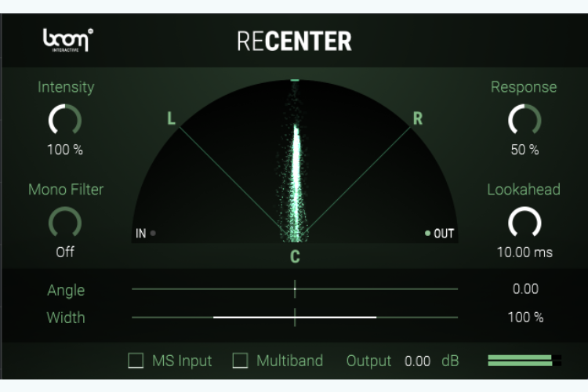
Task: Click the output level meter
Action: click(524, 361)
